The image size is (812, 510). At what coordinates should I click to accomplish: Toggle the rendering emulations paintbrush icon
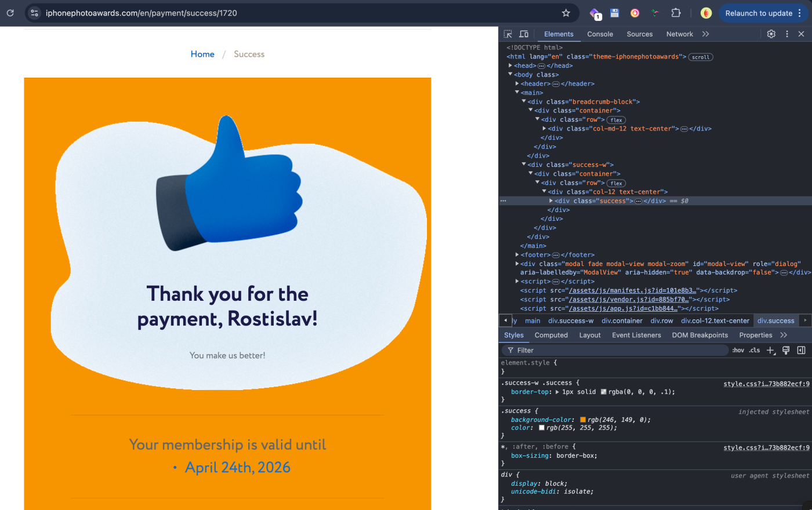pos(786,350)
